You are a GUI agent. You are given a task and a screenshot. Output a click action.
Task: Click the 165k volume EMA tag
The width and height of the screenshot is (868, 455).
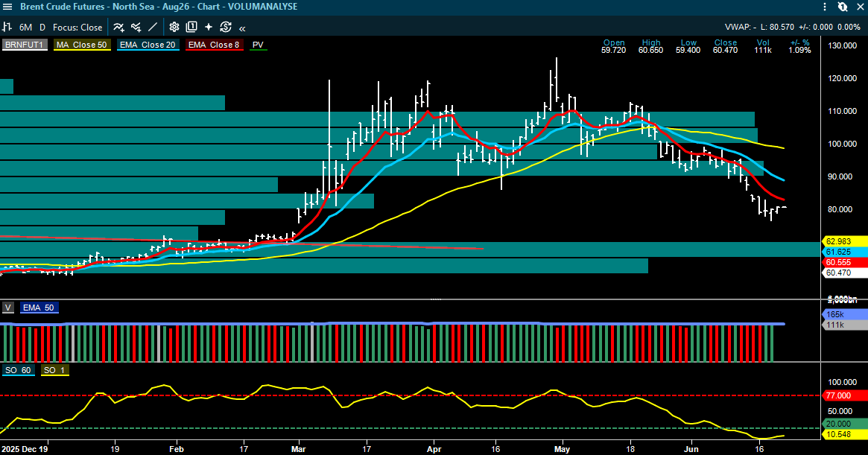point(846,314)
